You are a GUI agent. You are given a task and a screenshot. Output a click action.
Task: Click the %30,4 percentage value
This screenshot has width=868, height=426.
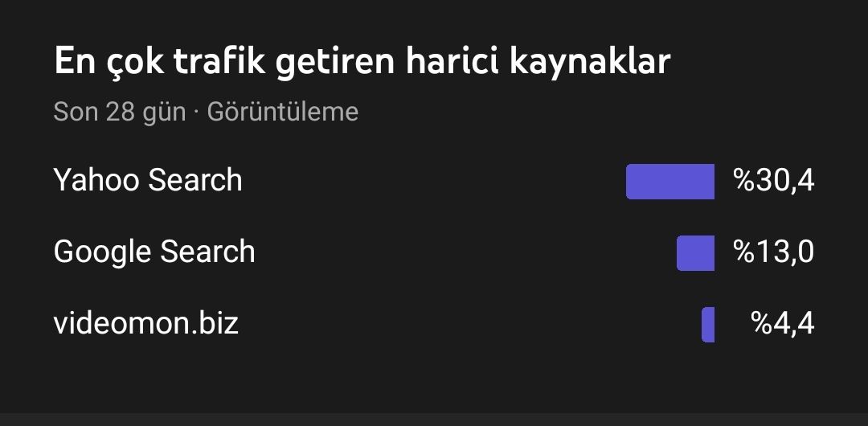coord(773,181)
